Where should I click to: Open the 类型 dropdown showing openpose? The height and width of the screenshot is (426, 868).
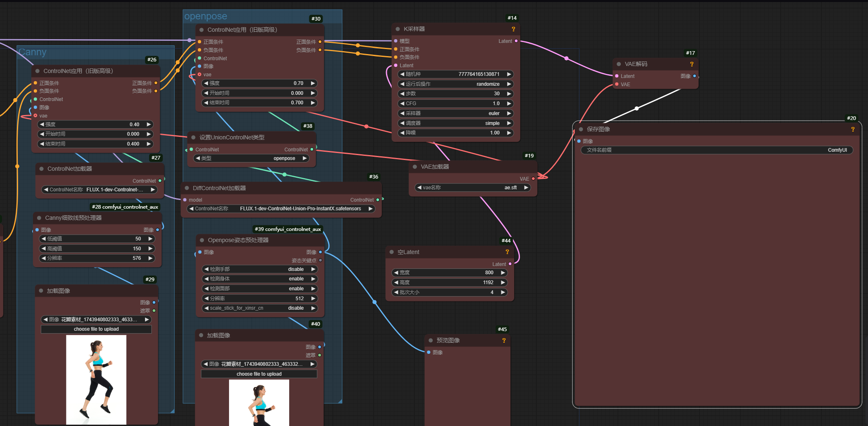252,158
